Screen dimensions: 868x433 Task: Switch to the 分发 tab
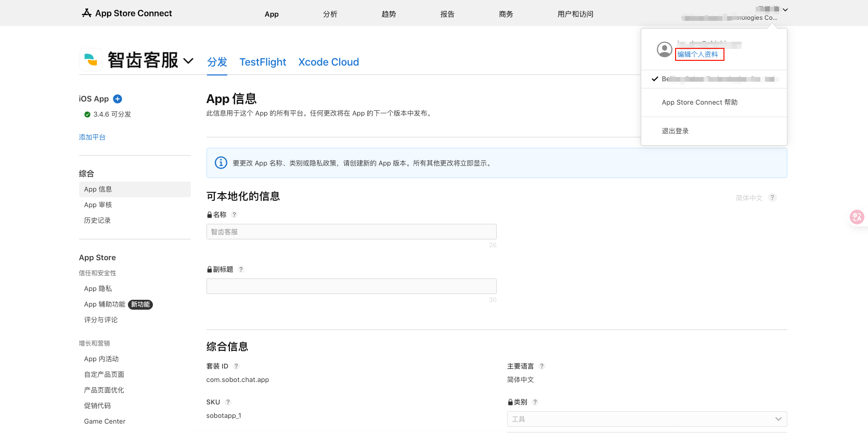tap(217, 62)
